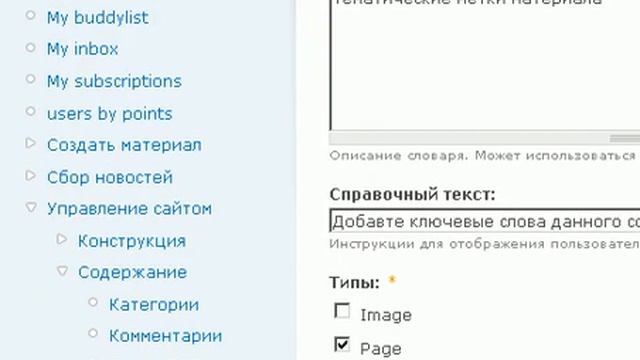Click the bullet beside Категории
Image resolution: width=640 pixels, height=360 pixels.
93,302
